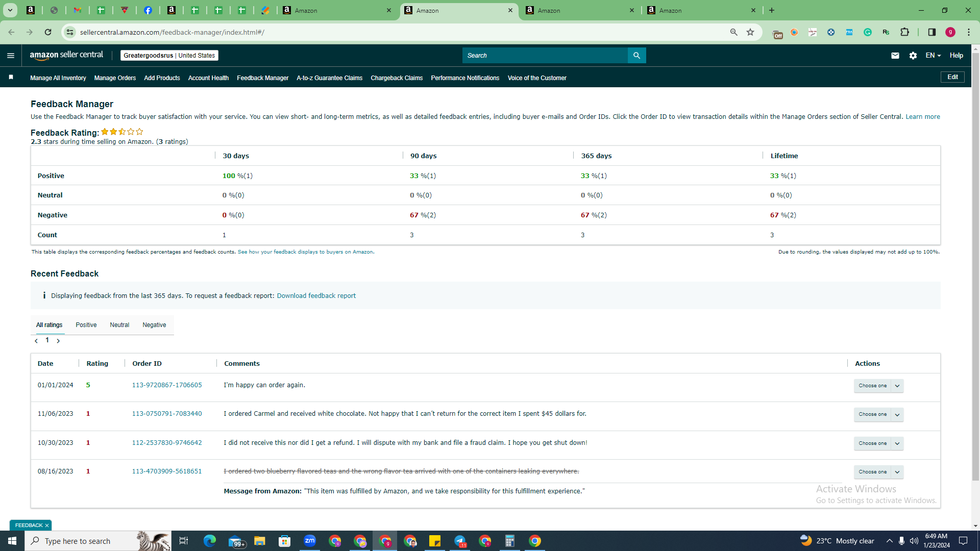Select the Positive feedback tab

click(x=86, y=325)
